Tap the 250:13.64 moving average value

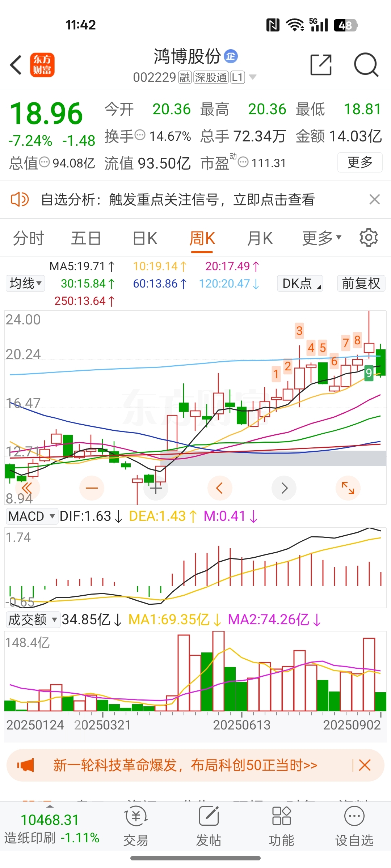[85, 301]
